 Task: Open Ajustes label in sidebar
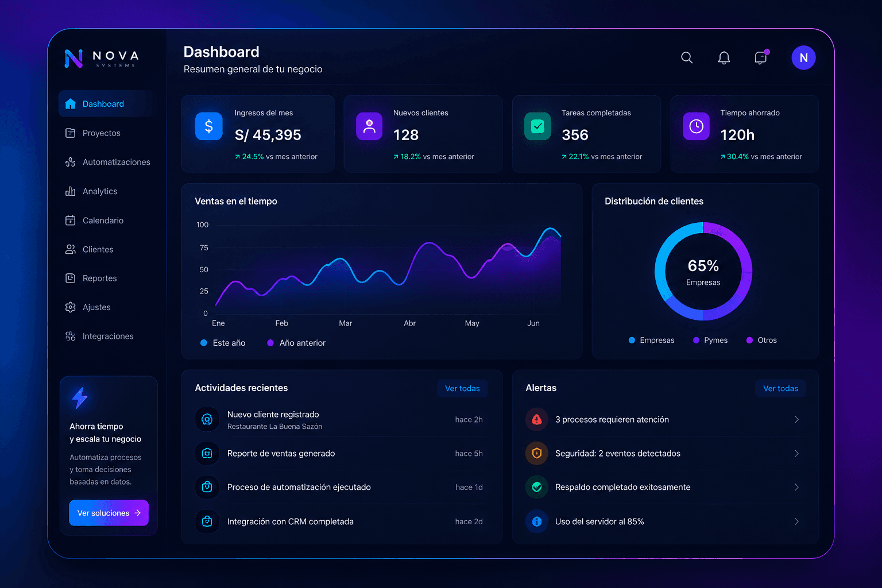(96, 307)
